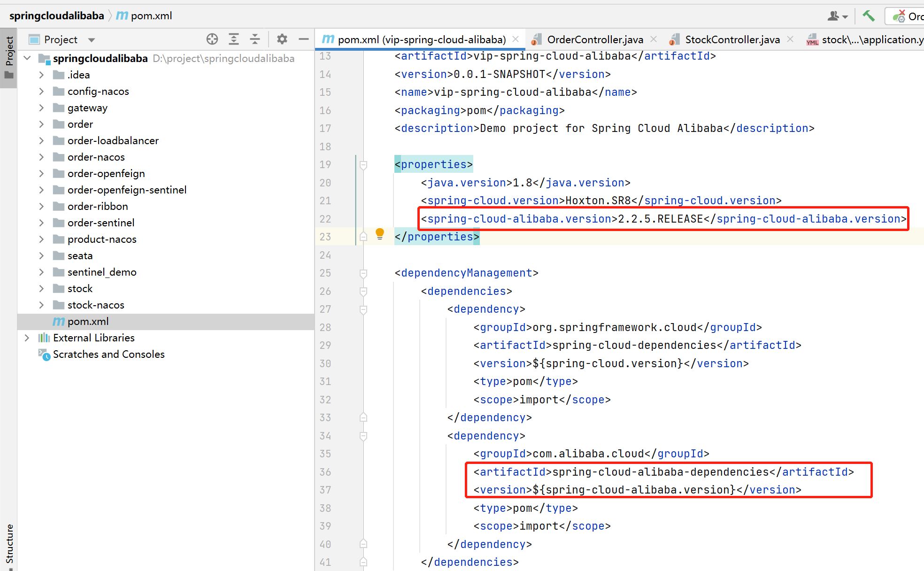Screen dimensions: 924x571
Task: Hide the Project panel with minus icon
Action: (304, 39)
